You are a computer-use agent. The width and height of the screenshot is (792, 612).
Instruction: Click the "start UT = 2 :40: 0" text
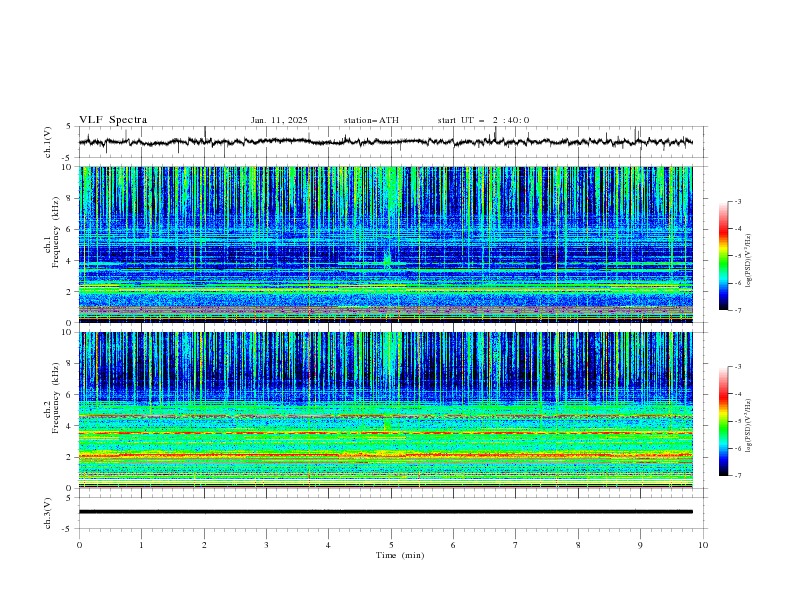(x=483, y=120)
